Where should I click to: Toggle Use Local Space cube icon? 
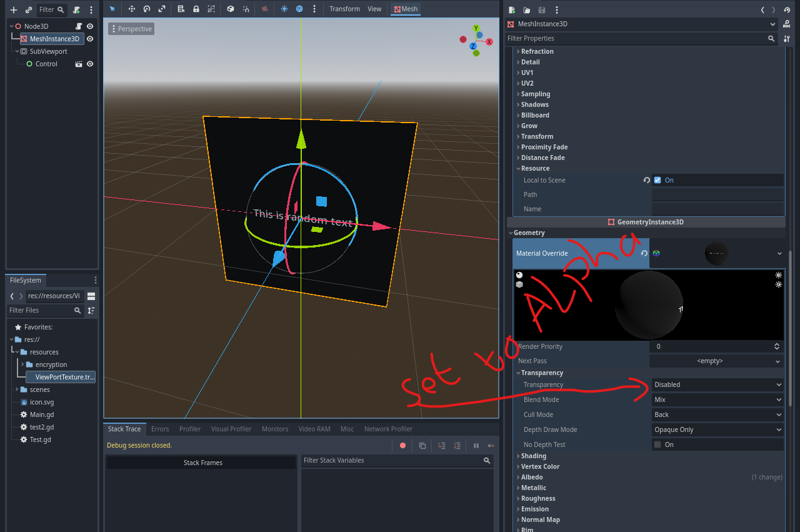tap(231, 9)
